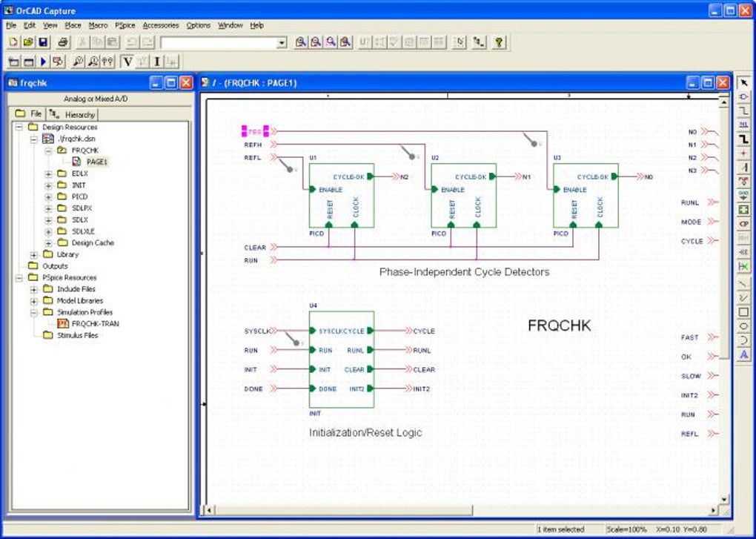Click the horizontal scrollbar of schematic
The image size is (756, 539).
coord(460,509)
